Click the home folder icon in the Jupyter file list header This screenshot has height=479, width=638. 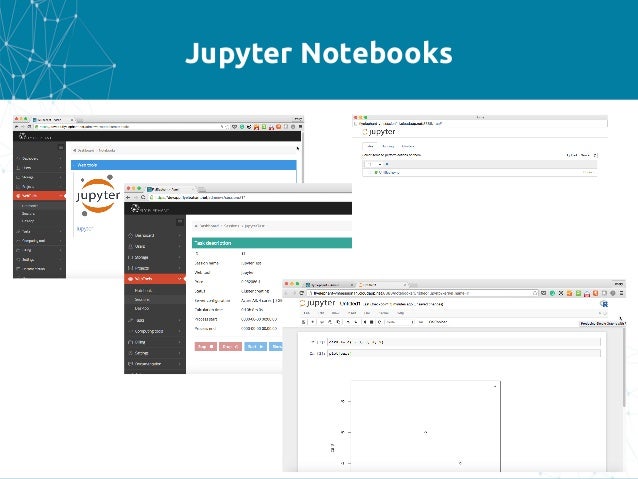coord(387,164)
